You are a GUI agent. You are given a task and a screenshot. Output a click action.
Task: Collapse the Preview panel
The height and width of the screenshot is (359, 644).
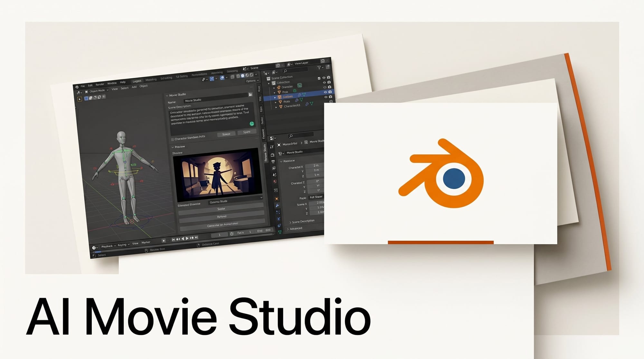(173, 147)
